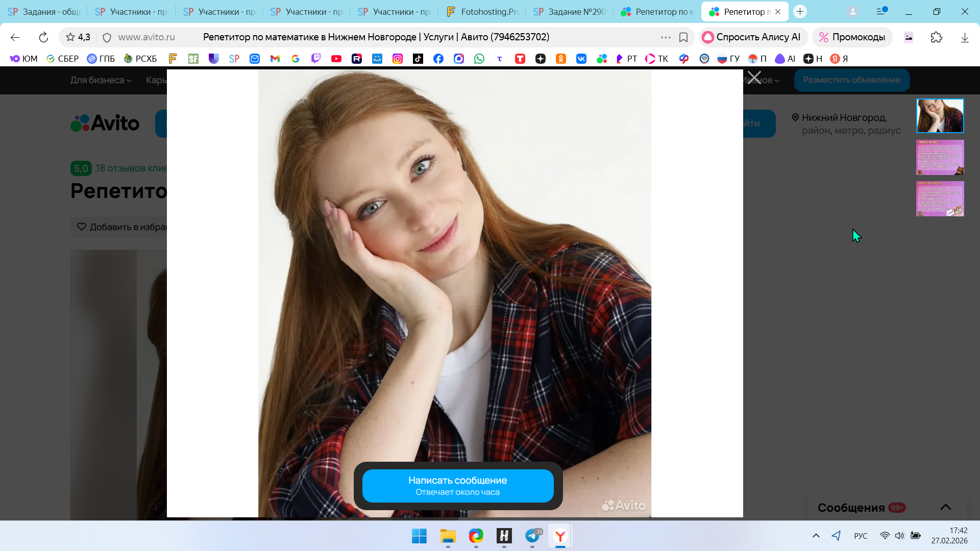Expand the Сообщения chat panel
Image resolution: width=980 pixels, height=551 pixels.
[x=945, y=507]
